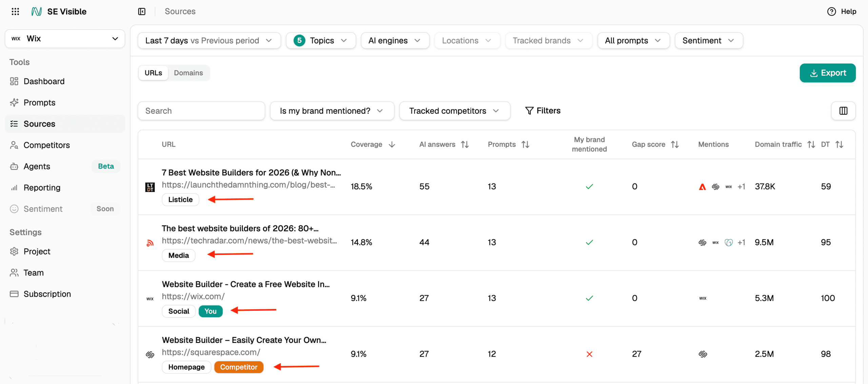Open the Dashboard tool
The width and height of the screenshot is (868, 384).
point(65,81)
